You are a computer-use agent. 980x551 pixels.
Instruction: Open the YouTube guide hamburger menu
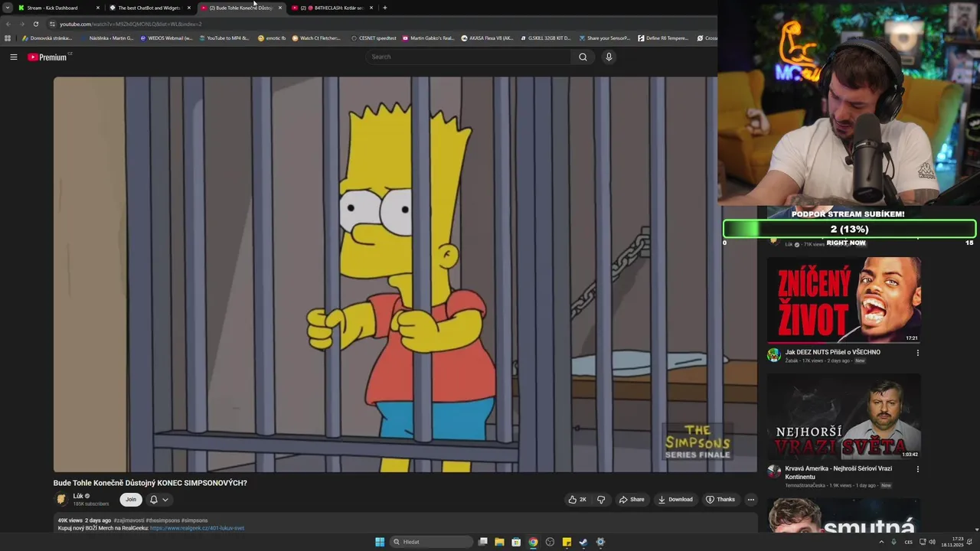tap(13, 57)
